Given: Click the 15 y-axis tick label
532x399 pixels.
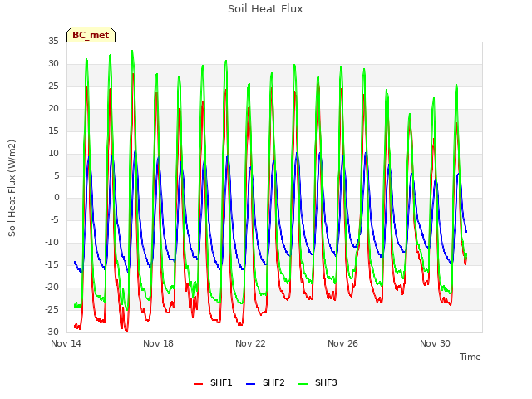Looking at the screenshot, I should [53, 131].
